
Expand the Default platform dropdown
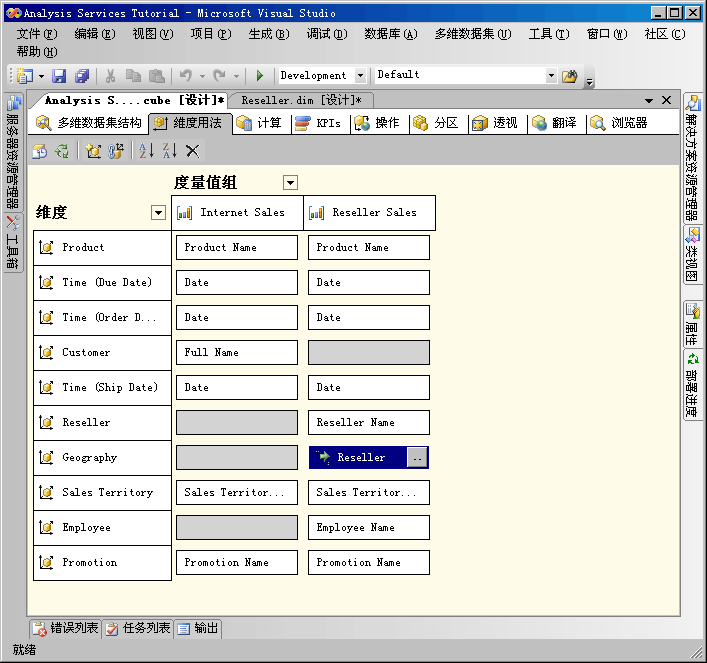551,75
